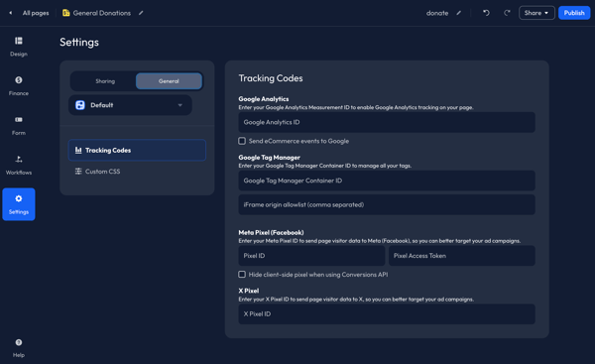Screen dimensions: 595x364
Task: Edit the donate slug pencil icon
Action: coord(459,13)
